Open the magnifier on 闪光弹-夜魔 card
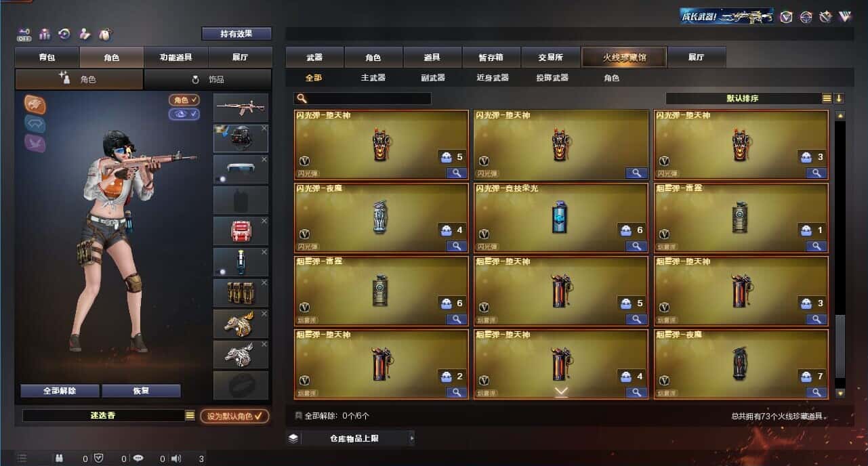Screen dimensions: 868x466 (457, 246)
